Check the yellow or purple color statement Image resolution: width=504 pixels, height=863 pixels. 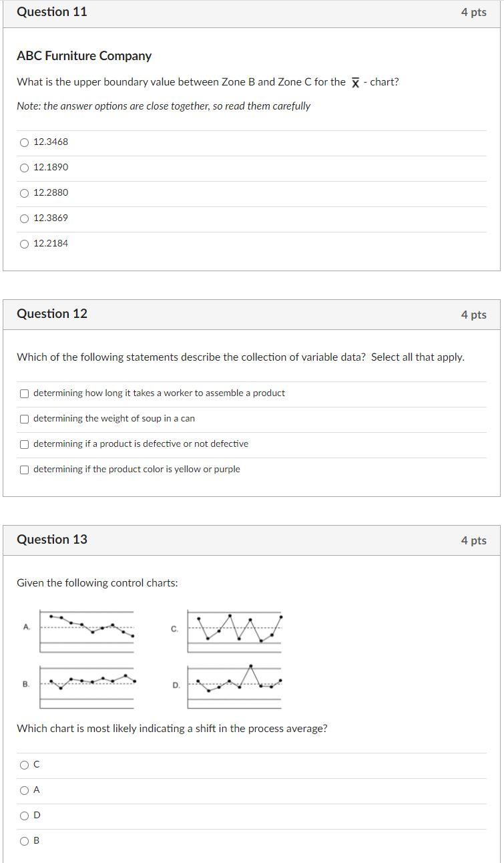[25, 469]
